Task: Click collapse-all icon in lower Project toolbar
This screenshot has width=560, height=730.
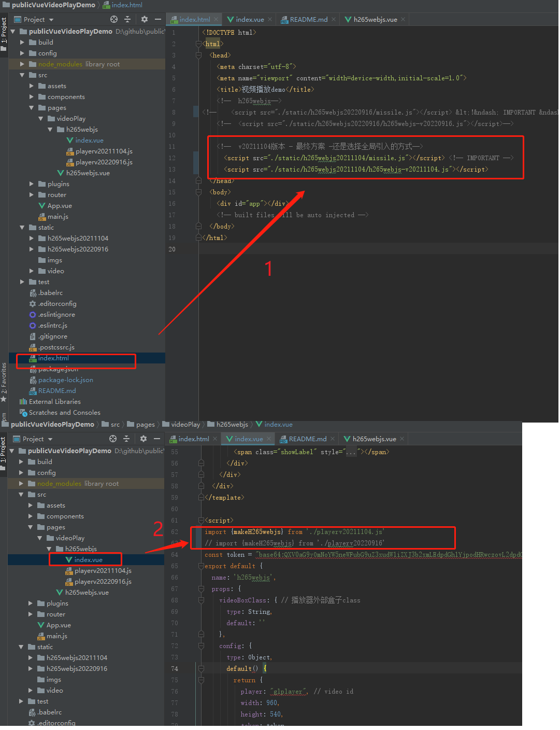Action: coord(126,439)
